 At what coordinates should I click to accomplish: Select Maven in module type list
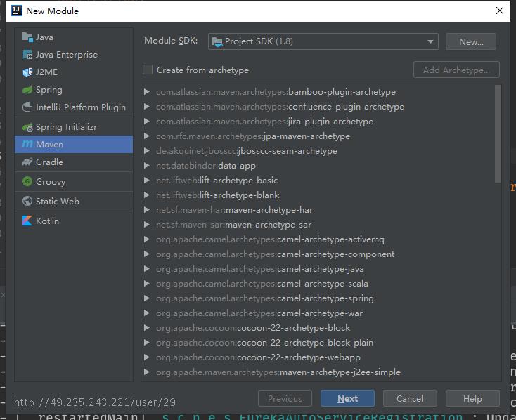(x=74, y=144)
